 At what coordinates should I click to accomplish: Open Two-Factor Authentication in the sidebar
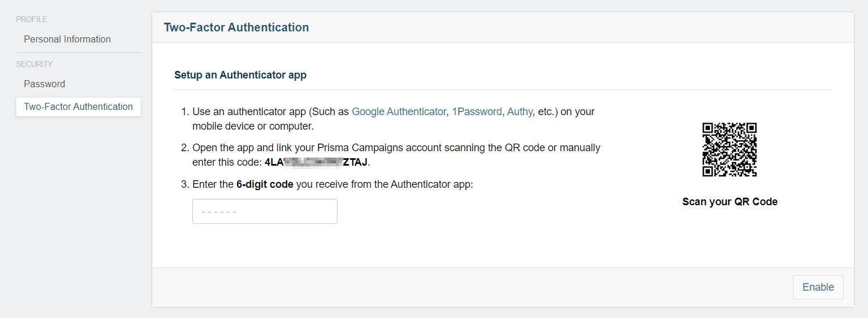pos(78,107)
